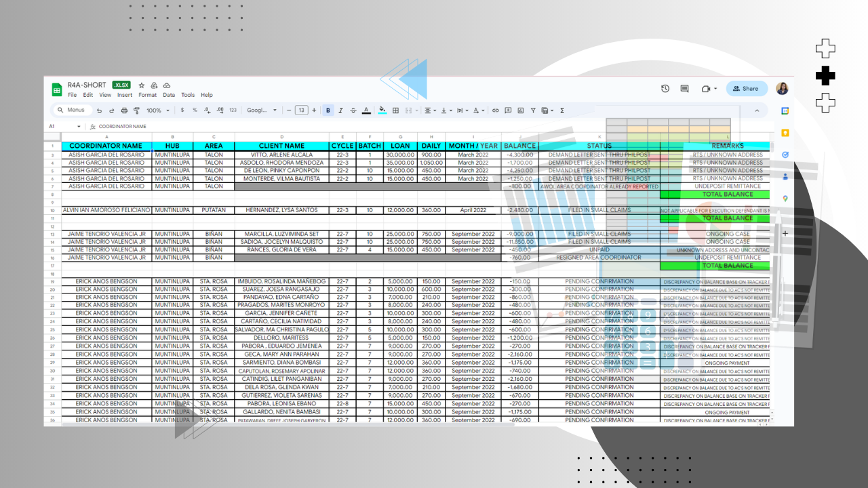Merge cells using the toolbar icon
Viewport: 868px width, 488px height.
(x=409, y=110)
